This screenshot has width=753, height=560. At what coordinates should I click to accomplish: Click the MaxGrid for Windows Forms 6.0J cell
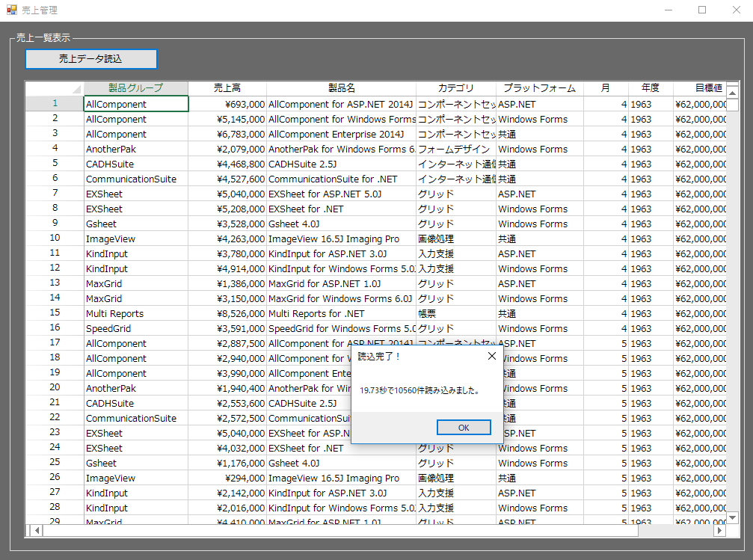[342, 298]
